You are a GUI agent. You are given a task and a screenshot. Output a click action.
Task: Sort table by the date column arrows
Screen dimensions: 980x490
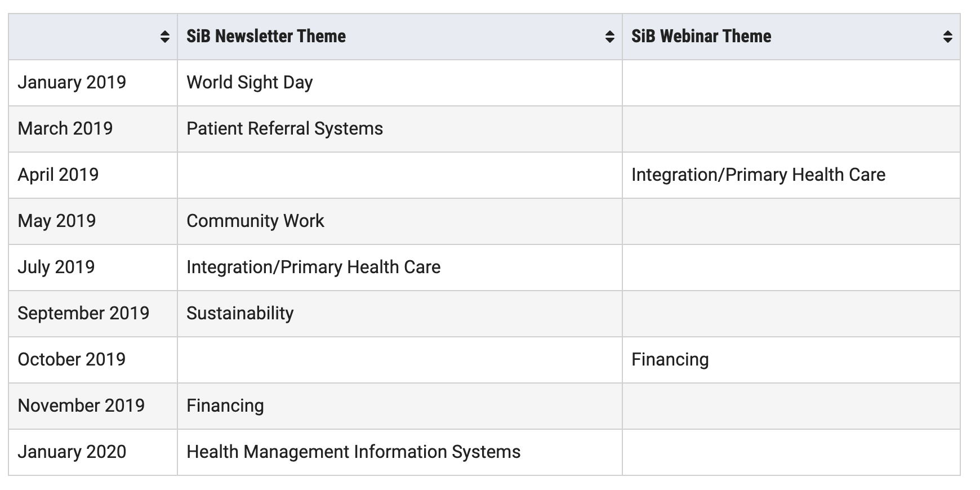coord(165,37)
